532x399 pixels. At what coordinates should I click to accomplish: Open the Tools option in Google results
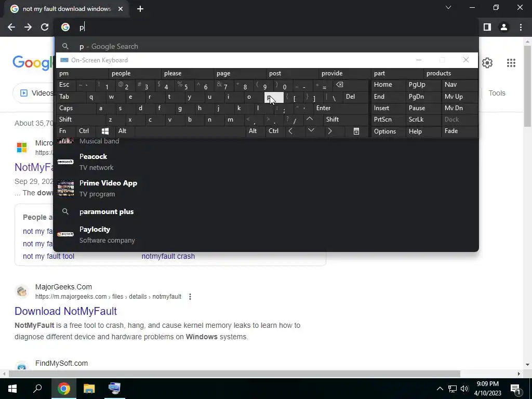(x=497, y=93)
